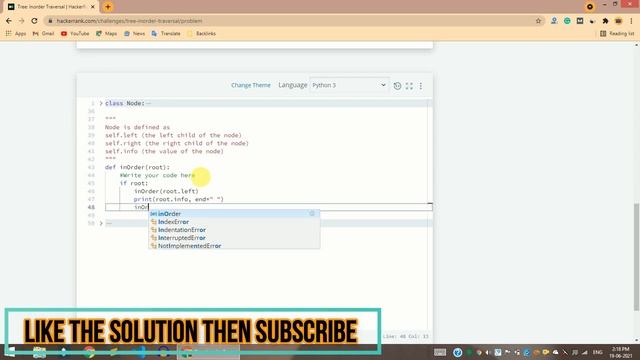
Task: Open the clock showing 2:18 PM
Action: click(x=621, y=352)
